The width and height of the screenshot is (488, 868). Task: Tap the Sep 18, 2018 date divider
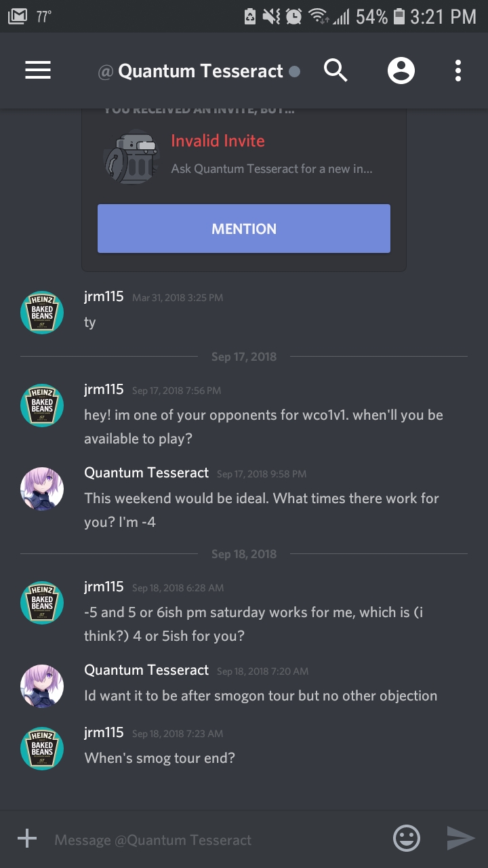244,554
